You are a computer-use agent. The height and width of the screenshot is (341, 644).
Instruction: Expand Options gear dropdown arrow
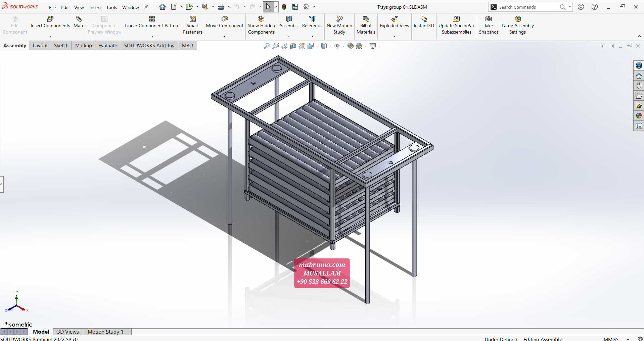pos(314,7)
